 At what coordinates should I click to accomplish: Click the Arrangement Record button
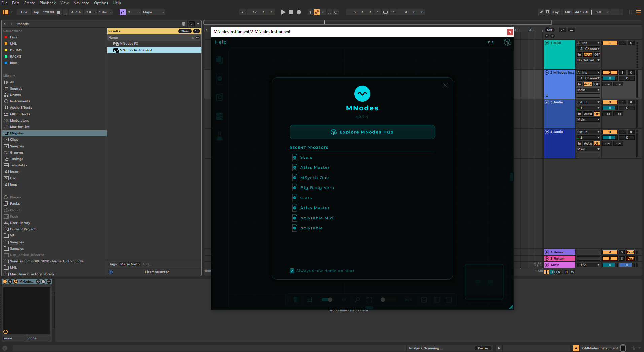click(299, 12)
